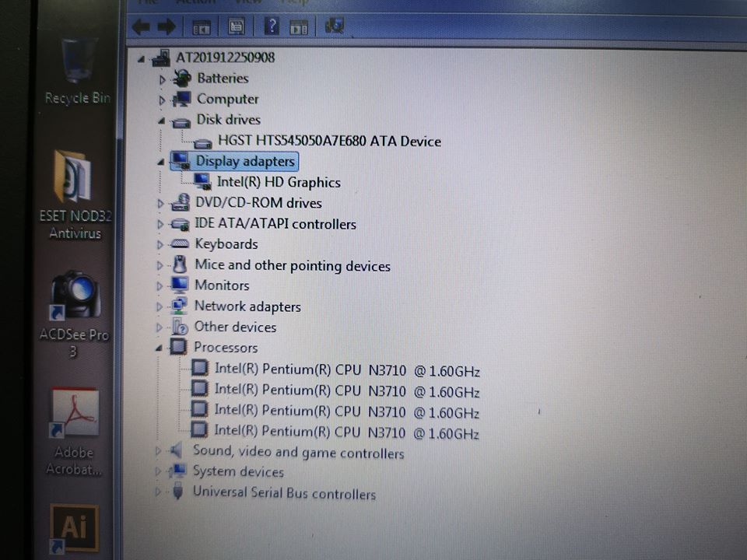Viewport: 747px width, 560px height.
Task: Click the Network adapters device icon
Action: coord(179,306)
